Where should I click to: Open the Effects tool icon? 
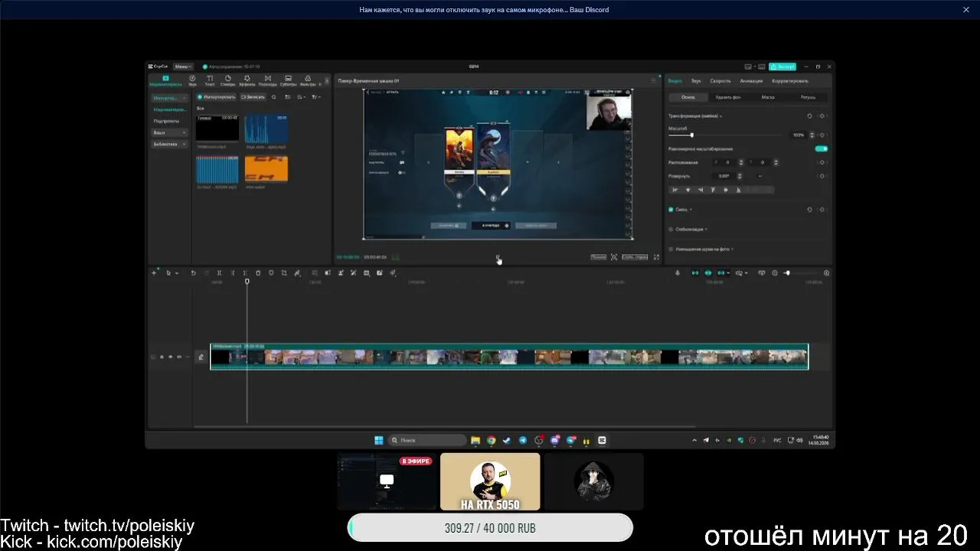(x=247, y=80)
